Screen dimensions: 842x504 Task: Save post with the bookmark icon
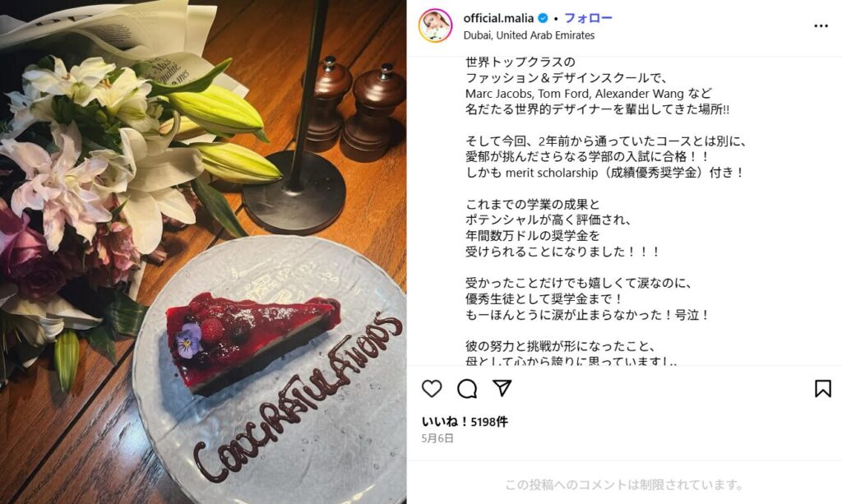[822, 389]
